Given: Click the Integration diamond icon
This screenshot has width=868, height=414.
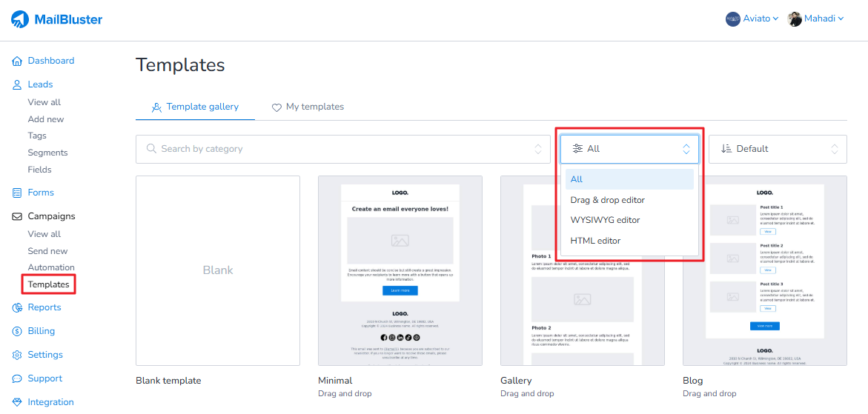Looking at the screenshot, I should pyautogui.click(x=17, y=402).
